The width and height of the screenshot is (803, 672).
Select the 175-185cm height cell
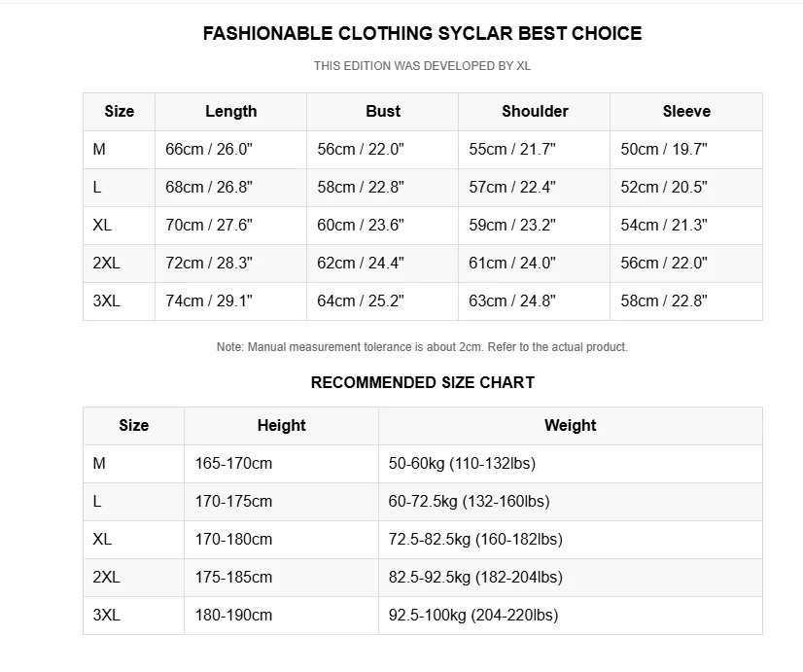click(x=281, y=578)
